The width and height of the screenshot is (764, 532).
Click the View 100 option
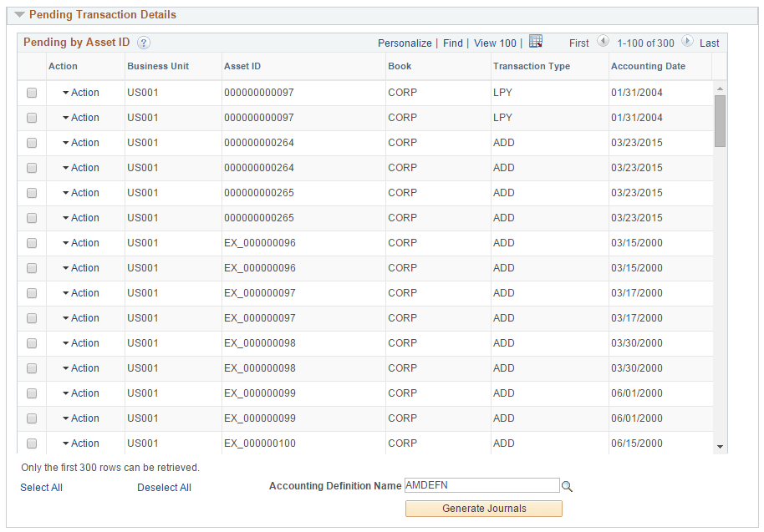[x=495, y=43]
